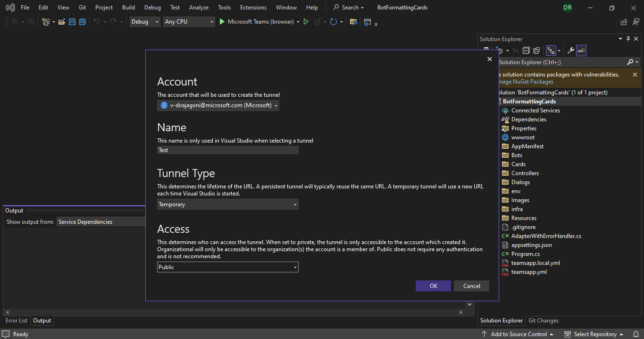This screenshot has height=339, width=644.
Task: Open the Search box in title bar
Action: click(x=349, y=8)
